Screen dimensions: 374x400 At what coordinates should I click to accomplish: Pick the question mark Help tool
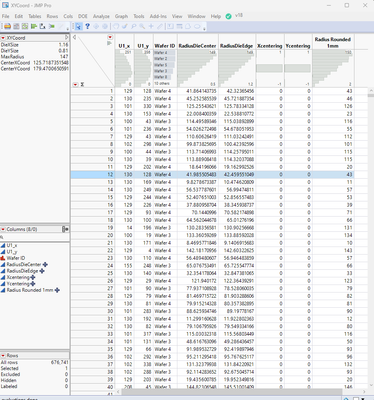(x=87, y=26)
